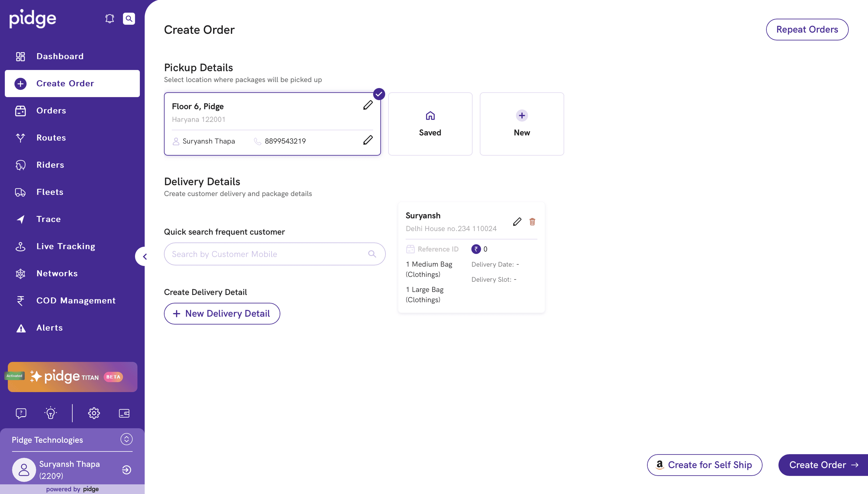Choose the New pickup location option
Image resolution: width=868 pixels, height=494 pixels.
(x=521, y=124)
